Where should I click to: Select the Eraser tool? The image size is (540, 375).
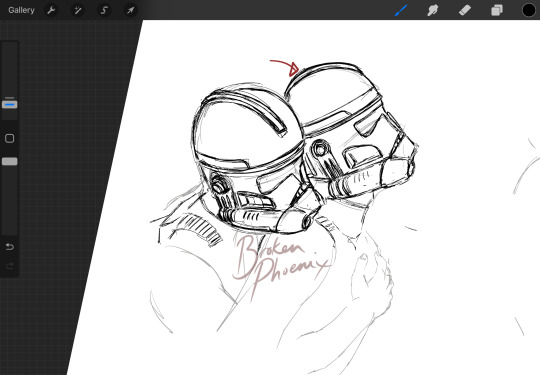click(465, 10)
